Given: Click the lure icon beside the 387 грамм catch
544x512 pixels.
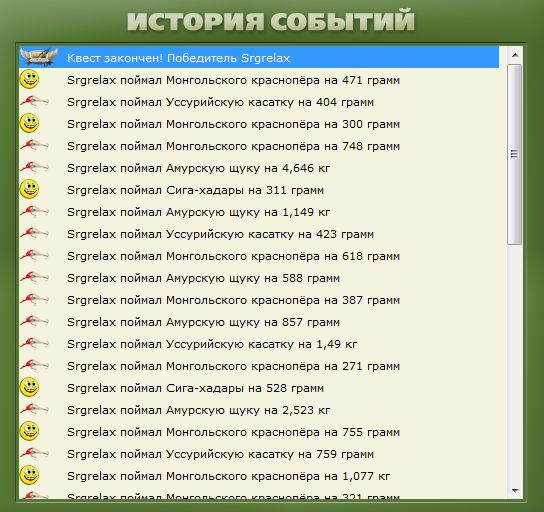Looking at the screenshot, I should 34,299.
